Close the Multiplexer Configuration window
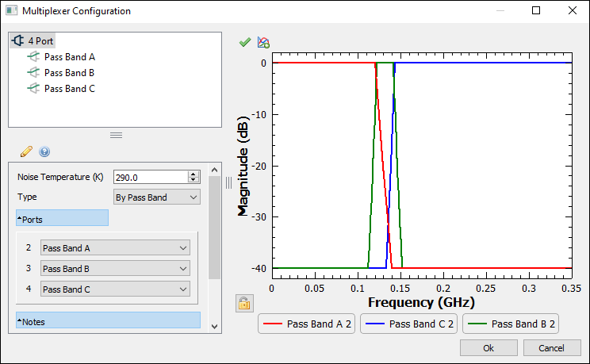 (x=573, y=10)
